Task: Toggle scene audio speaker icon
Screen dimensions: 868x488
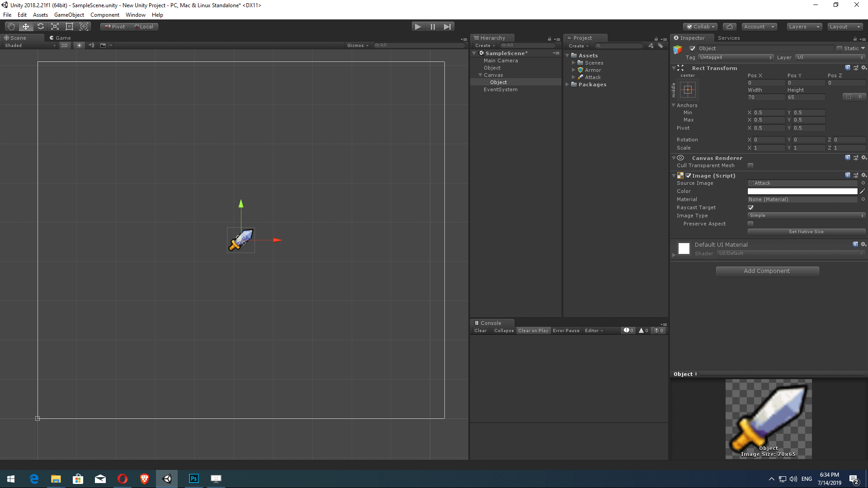Action: point(91,45)
